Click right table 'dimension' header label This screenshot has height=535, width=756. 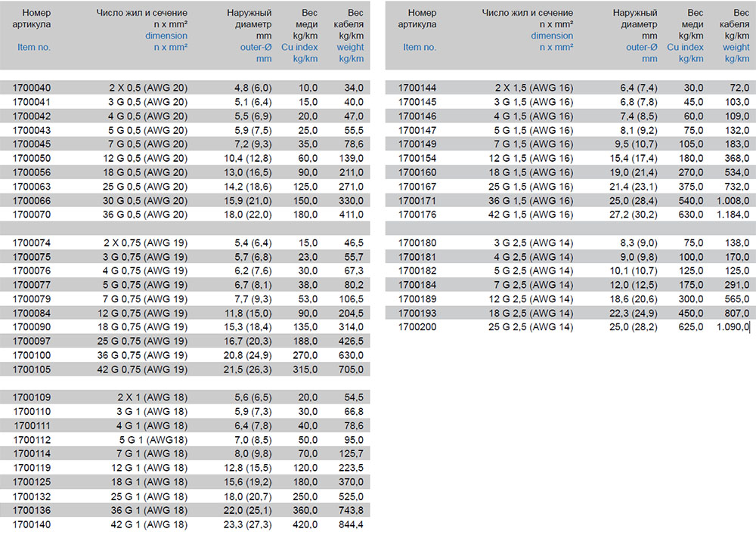(x=552, y=36)
